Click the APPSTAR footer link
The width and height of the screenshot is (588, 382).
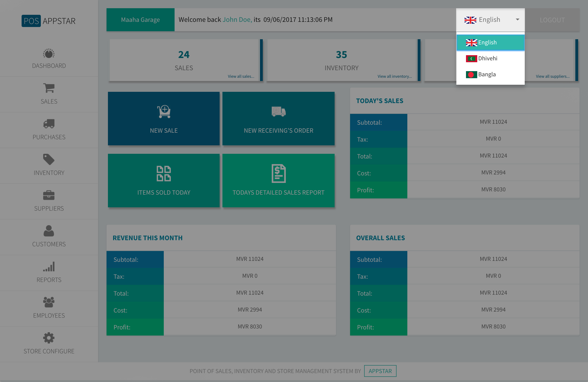(380, 371)
